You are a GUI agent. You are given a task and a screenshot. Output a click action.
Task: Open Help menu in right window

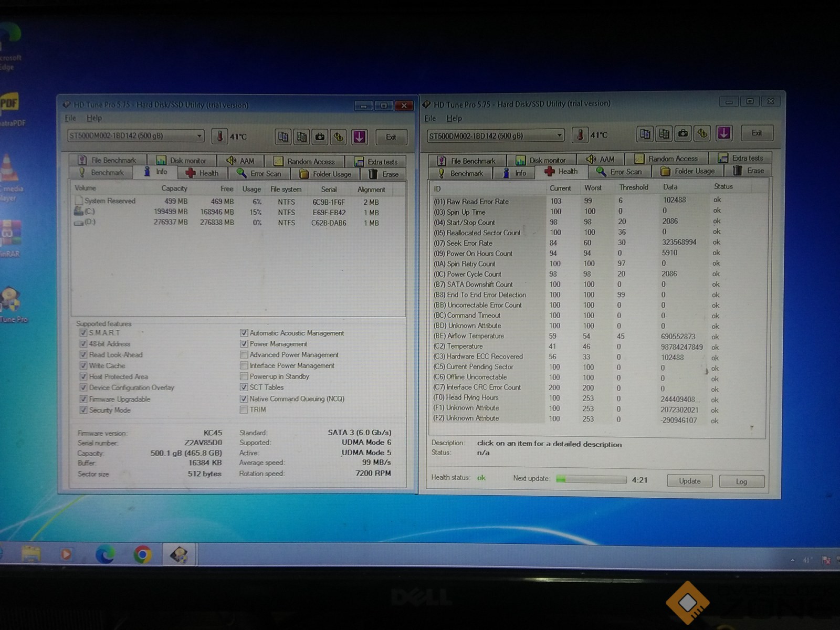point(454,118)
